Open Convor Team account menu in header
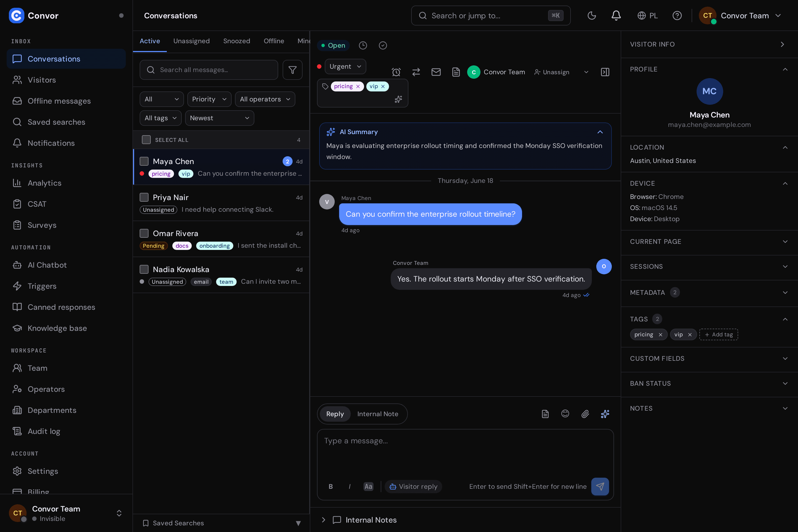Screen dimensions: 798x532 [x=740, y=16]
